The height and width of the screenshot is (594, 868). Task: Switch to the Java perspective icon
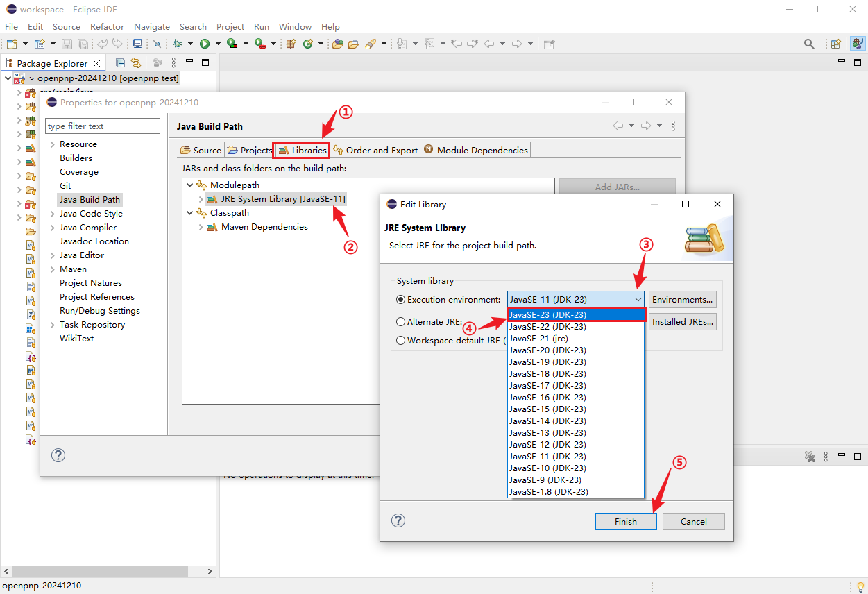(858, 44)
